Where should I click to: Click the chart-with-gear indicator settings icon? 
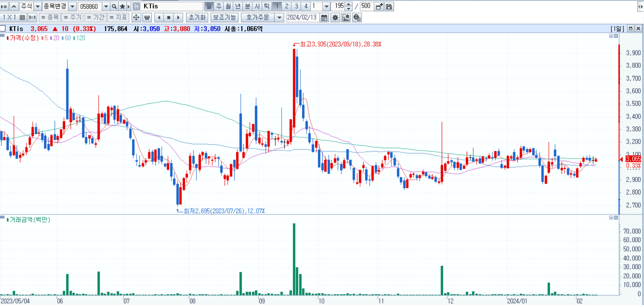point(346,17)
